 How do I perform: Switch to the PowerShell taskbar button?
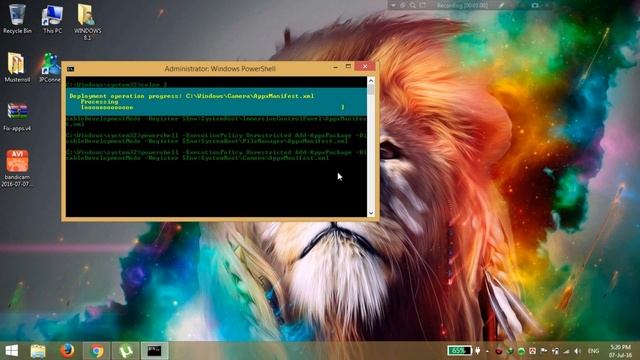(x=155, y=351)
